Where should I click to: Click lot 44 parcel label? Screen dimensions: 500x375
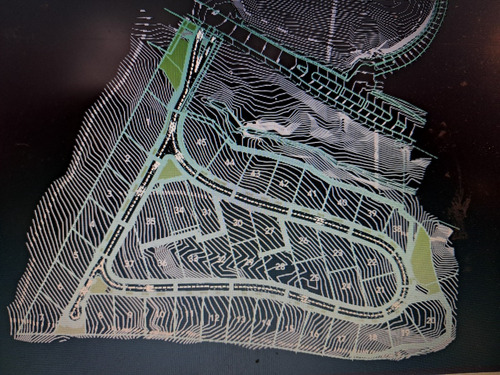coord(230,163)
